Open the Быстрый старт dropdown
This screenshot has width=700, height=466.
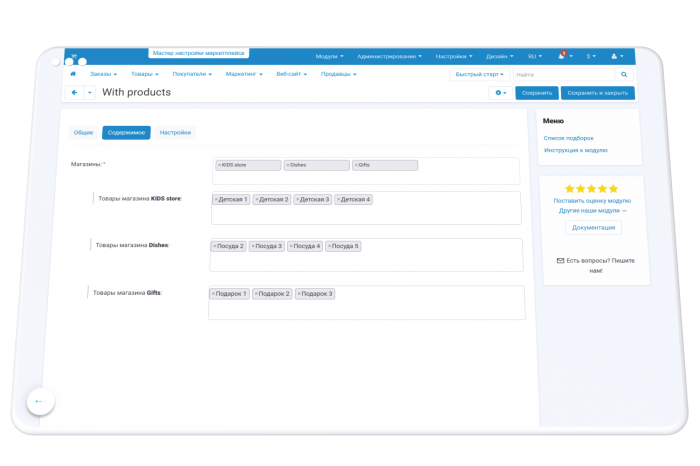(x=479, y=75)
